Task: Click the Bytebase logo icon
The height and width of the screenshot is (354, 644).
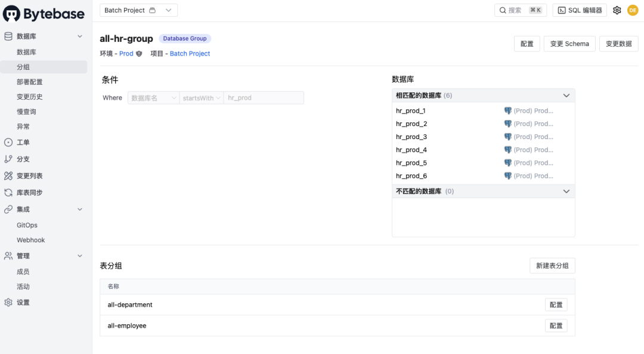Action: point(12,14)
